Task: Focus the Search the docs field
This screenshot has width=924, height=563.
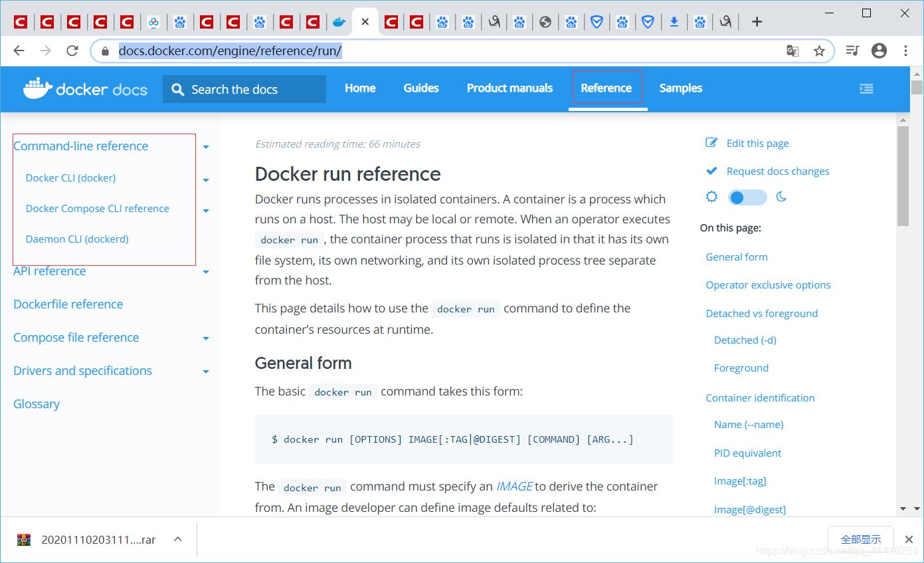Action: pos(244,89)
